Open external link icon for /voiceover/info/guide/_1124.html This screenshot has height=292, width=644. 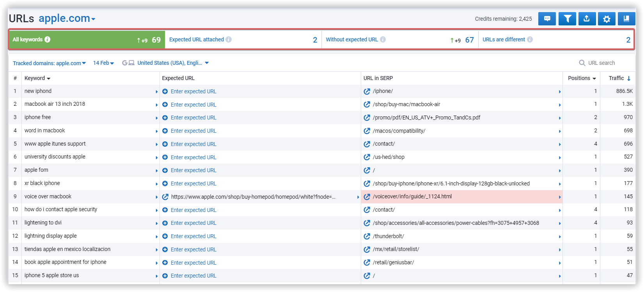pos(367,197)
